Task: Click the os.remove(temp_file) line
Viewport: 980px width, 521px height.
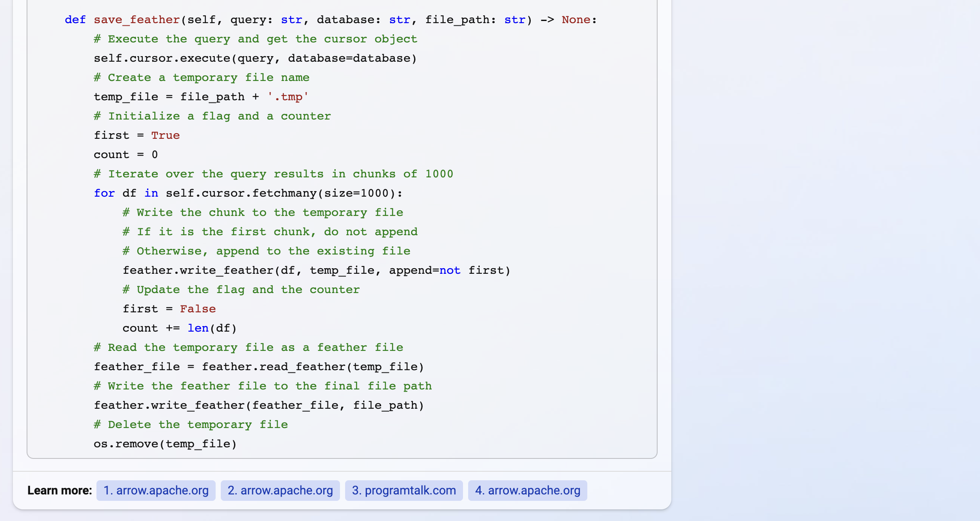Action: (165, 443)
